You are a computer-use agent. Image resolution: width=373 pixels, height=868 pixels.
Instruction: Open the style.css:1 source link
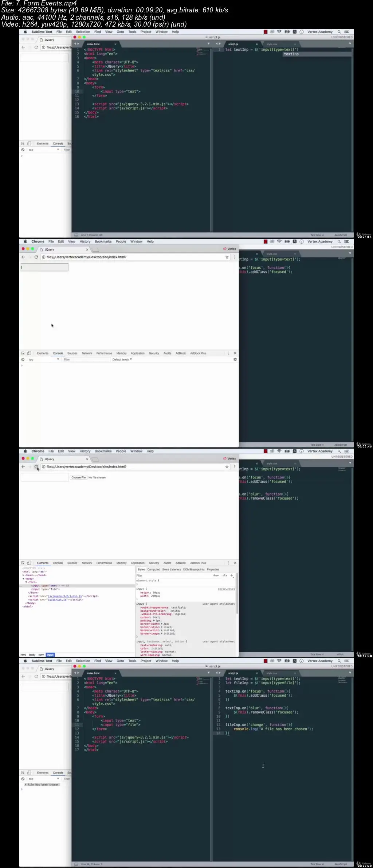tap(226, 589)
